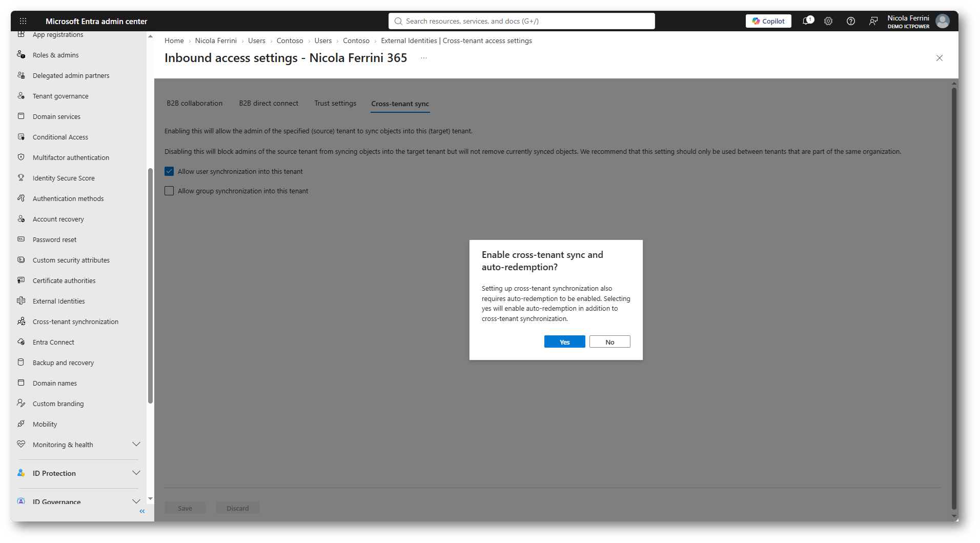Image resolution: width=980 pixels, height=543 pixels.
Task: Click Microsoft Entra admin center title
Action: coord(96,21)
